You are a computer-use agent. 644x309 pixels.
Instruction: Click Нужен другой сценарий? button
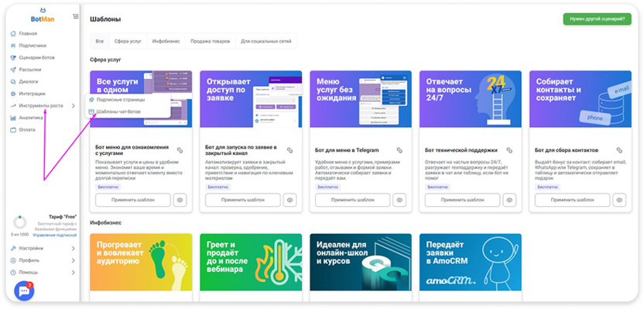click(598, 19)
